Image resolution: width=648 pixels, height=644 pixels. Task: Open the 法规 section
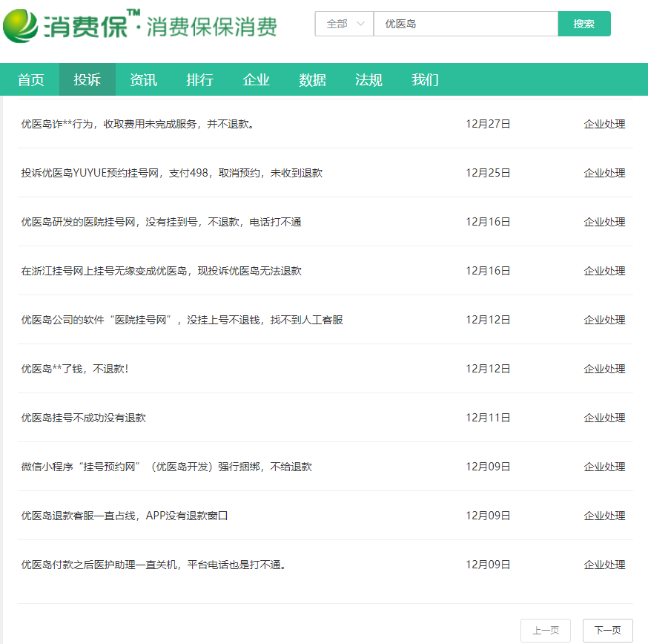pyautogui.click(x=368, y=81)
